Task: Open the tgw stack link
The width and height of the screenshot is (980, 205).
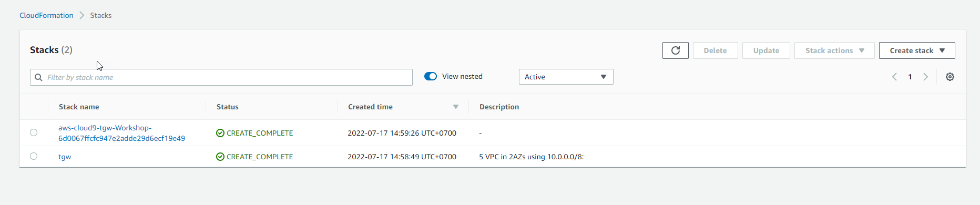Action: (x=65, y=157)
